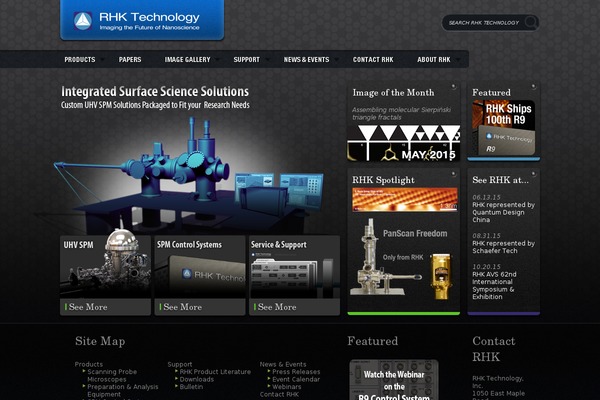
Task: Open the UHV SPM microscope thumbnail
Action: point(105,267)
